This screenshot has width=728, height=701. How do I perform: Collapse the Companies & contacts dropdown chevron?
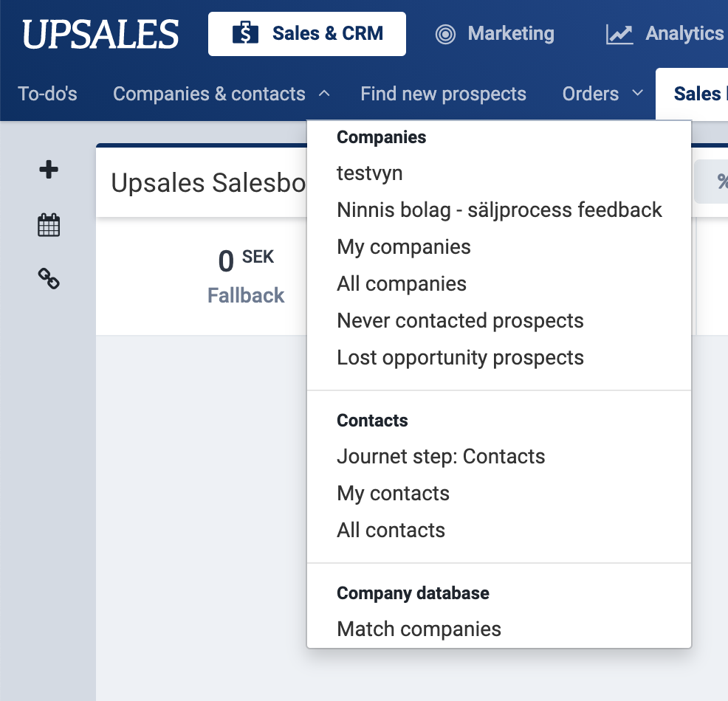(x=324, y=94)
